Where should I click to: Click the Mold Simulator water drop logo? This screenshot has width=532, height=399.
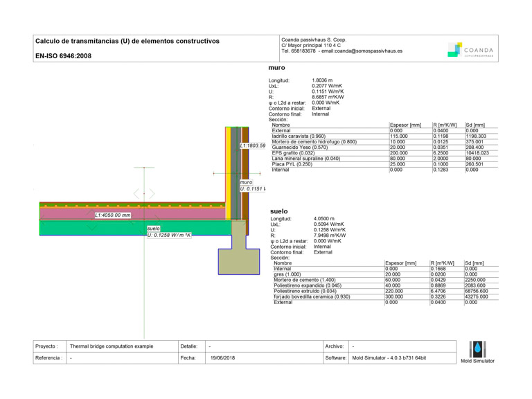click(x=477, y=349)
